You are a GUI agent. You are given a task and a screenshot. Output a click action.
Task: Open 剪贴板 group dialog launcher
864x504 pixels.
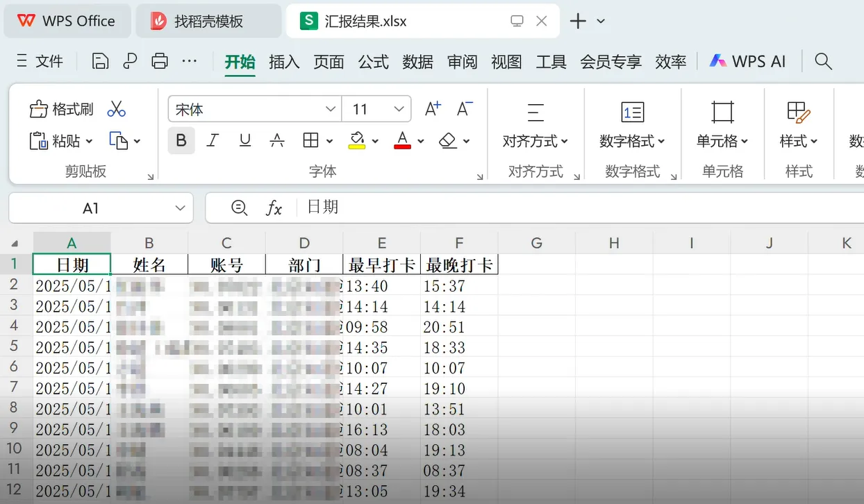coord(151,178)
